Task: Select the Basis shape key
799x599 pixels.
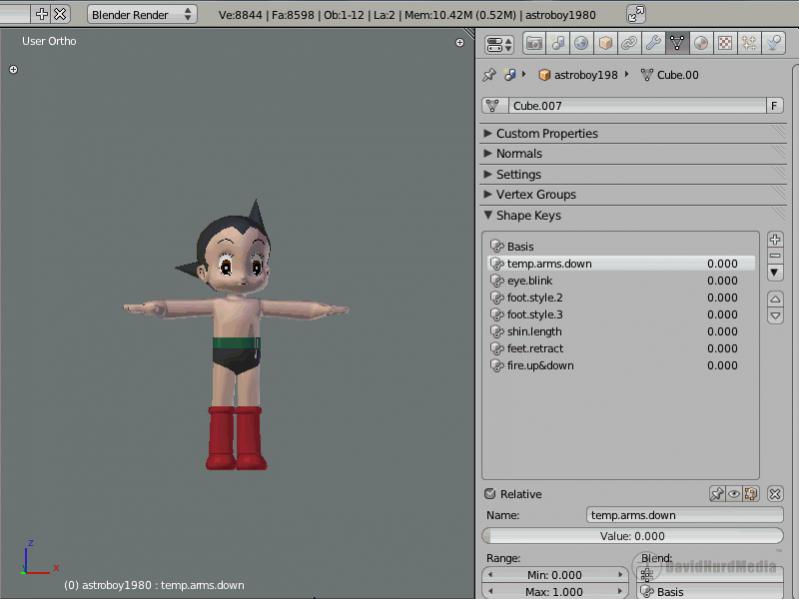Action: tap(620, 247)
